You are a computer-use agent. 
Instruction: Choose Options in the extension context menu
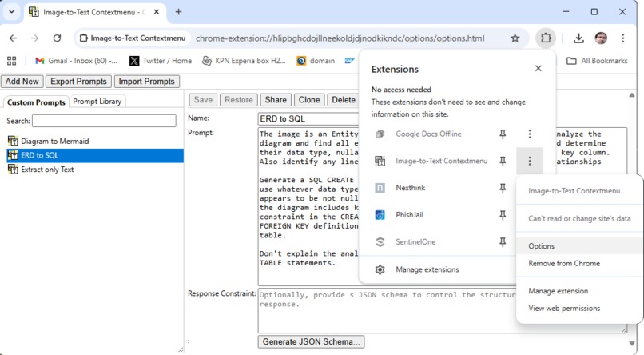click(x=579, y=246)
